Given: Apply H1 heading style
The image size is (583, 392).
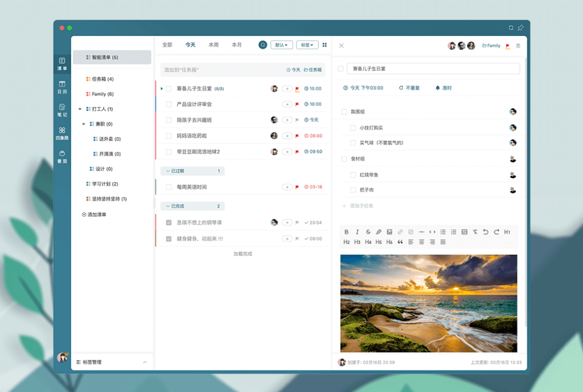Looking at the screenshot, I should pyautogui.click(x=507, y=232).
